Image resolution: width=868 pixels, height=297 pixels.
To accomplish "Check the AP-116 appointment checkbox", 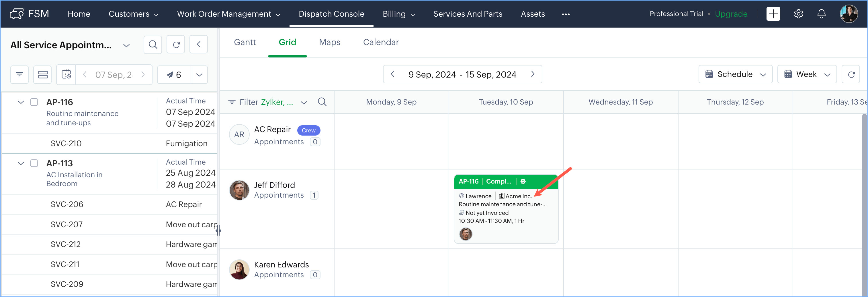I will 34,102.
